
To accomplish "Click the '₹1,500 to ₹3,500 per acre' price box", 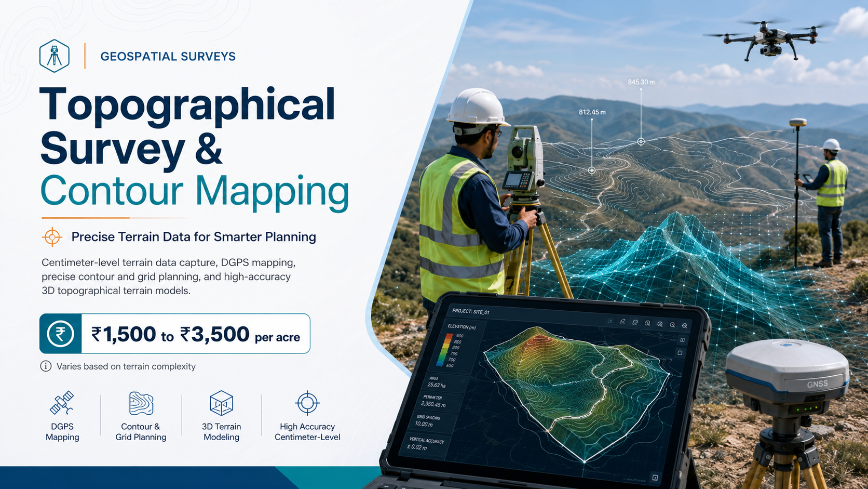I will click(x=175, y=334).
